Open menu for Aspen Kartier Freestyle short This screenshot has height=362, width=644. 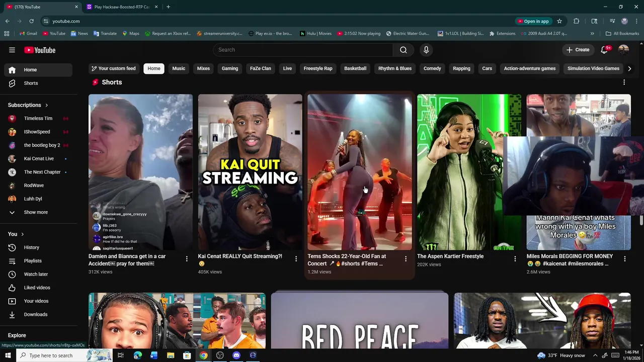pos(515,258)
